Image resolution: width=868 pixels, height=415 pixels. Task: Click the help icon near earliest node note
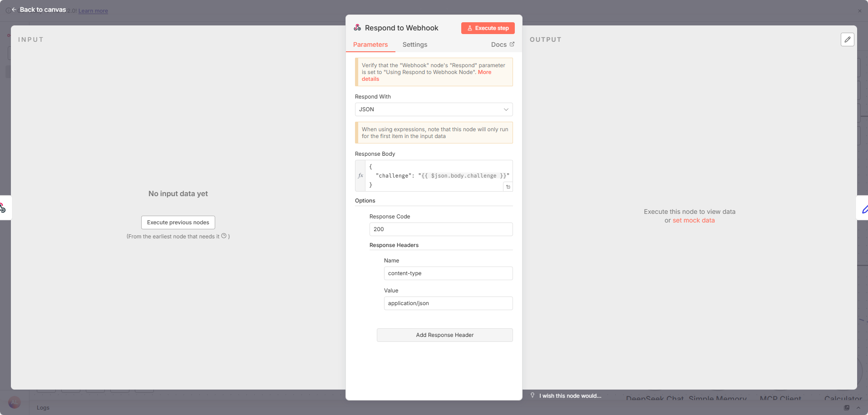pos(224,236)
